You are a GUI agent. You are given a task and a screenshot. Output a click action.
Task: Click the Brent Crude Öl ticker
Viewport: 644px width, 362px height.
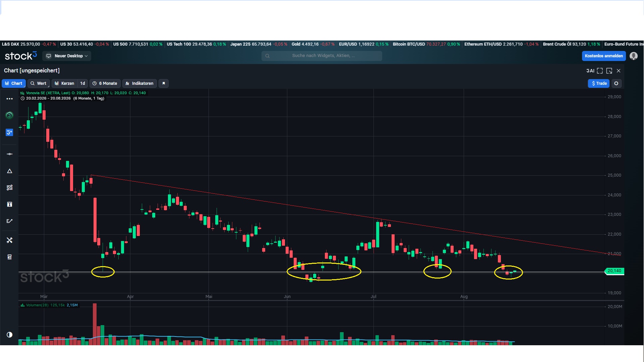pos(572,44)
